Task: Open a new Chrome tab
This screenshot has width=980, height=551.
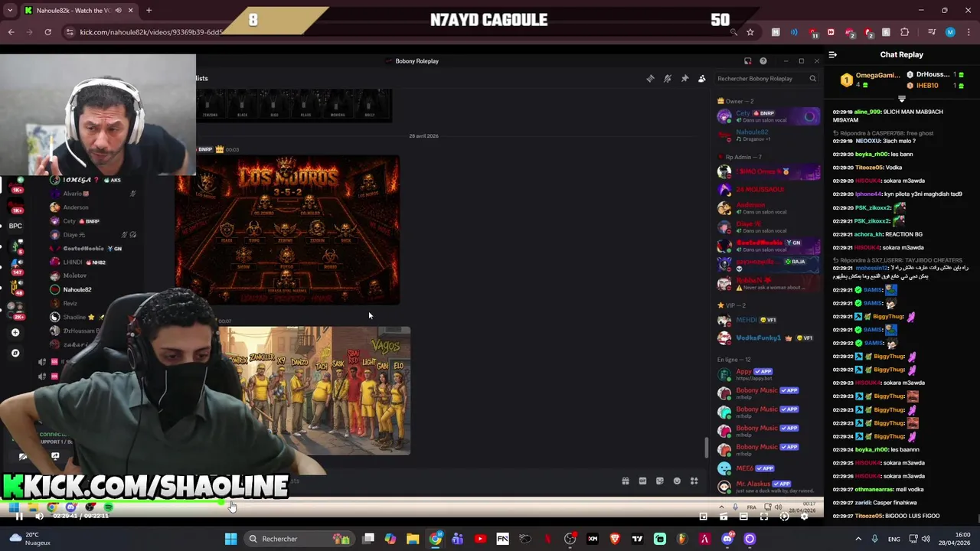Action: (x=149, y=10)
